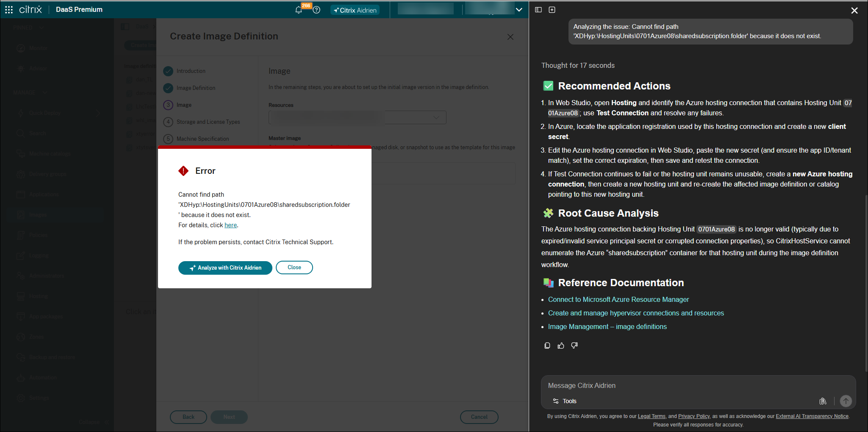Open the Privacy Policy link
868x432 pixels.
694,416
